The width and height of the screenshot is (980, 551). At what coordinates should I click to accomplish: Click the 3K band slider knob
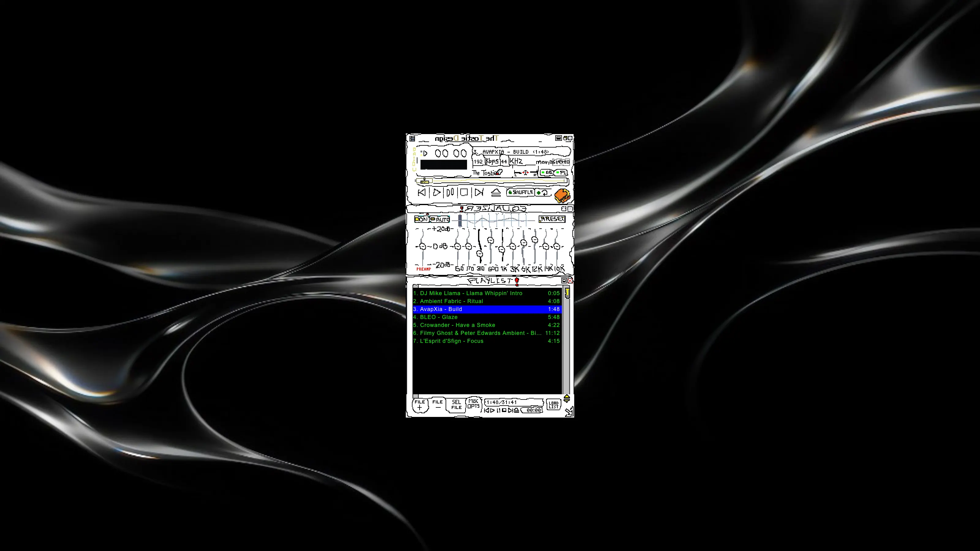(x=512, y=247)
